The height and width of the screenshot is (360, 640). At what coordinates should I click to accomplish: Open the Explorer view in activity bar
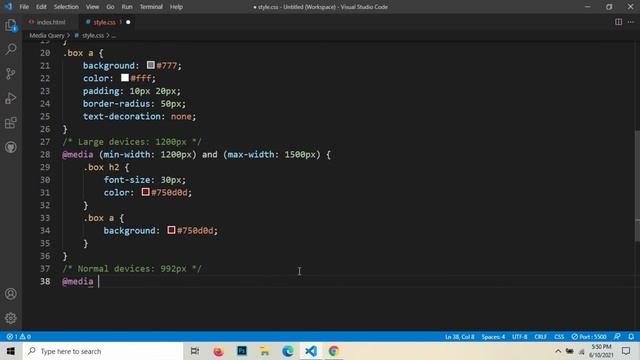click(11, 25)
